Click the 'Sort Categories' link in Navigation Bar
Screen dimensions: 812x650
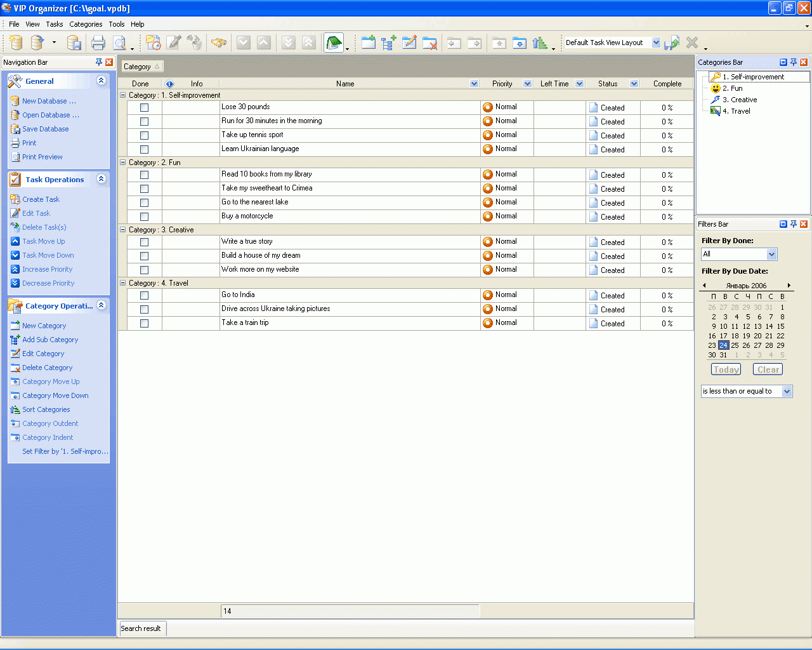pyautogui.click(x=46, y=409)
